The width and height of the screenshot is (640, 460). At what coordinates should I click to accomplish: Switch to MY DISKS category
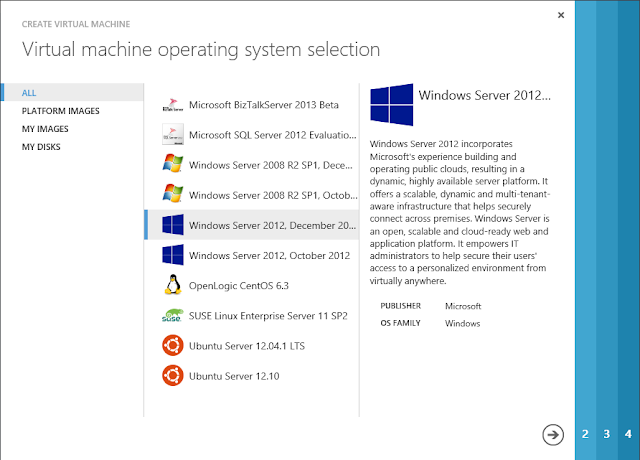[x=41, y=147]
